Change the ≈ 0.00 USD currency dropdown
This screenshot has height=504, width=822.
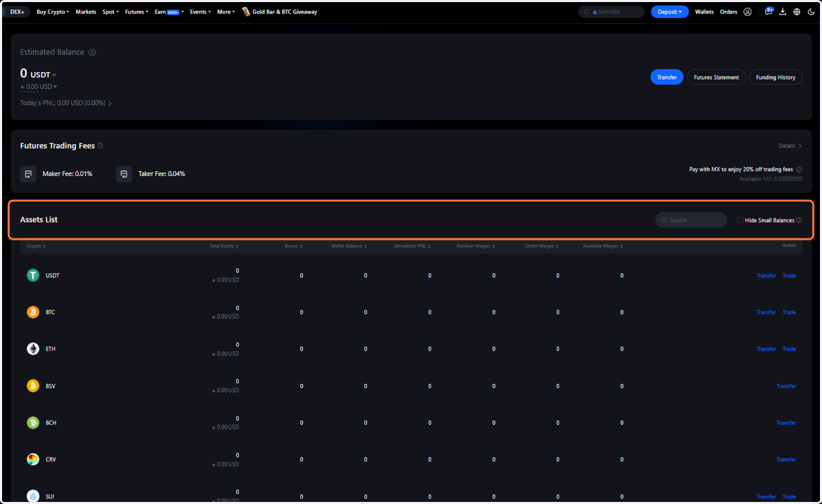pos(39,86)
